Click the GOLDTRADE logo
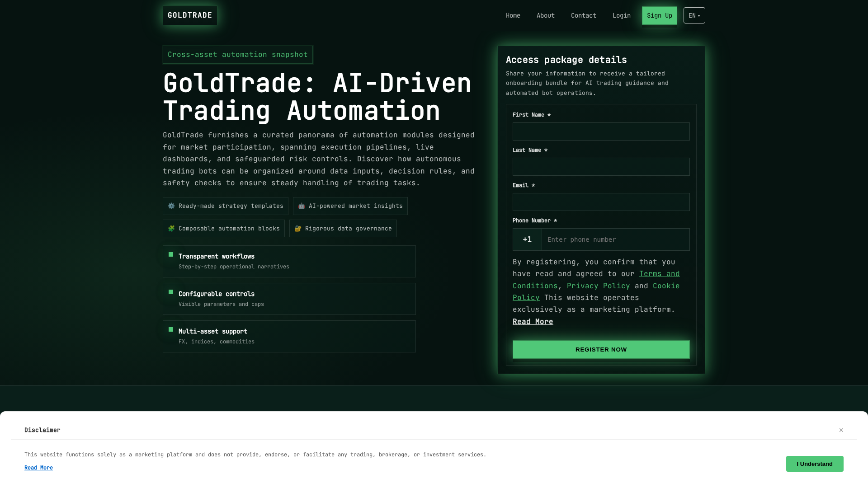 point(190,15)
